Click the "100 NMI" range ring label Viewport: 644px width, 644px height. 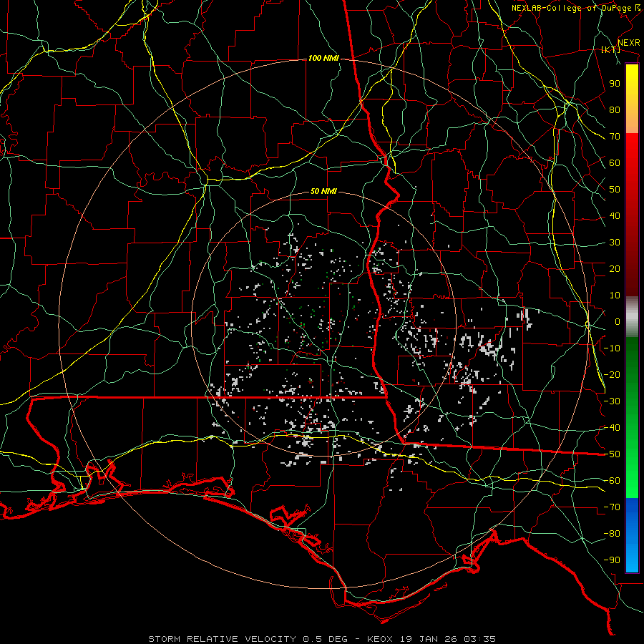[323, 59]
